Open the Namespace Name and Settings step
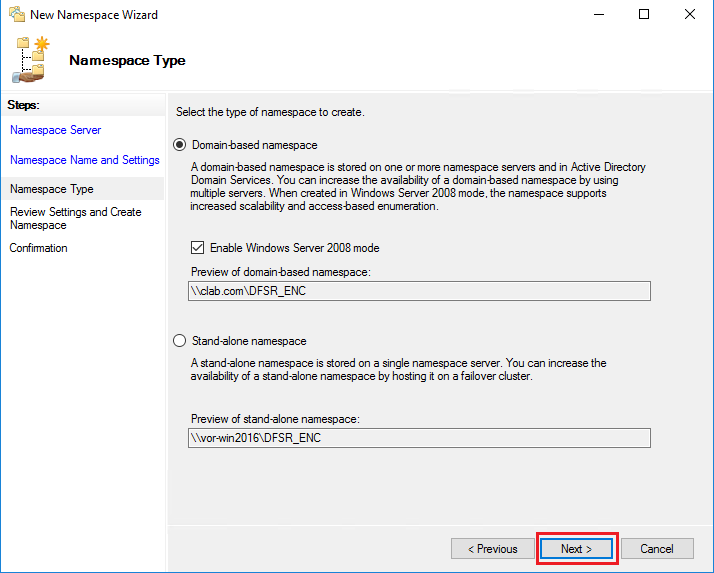 84,160
